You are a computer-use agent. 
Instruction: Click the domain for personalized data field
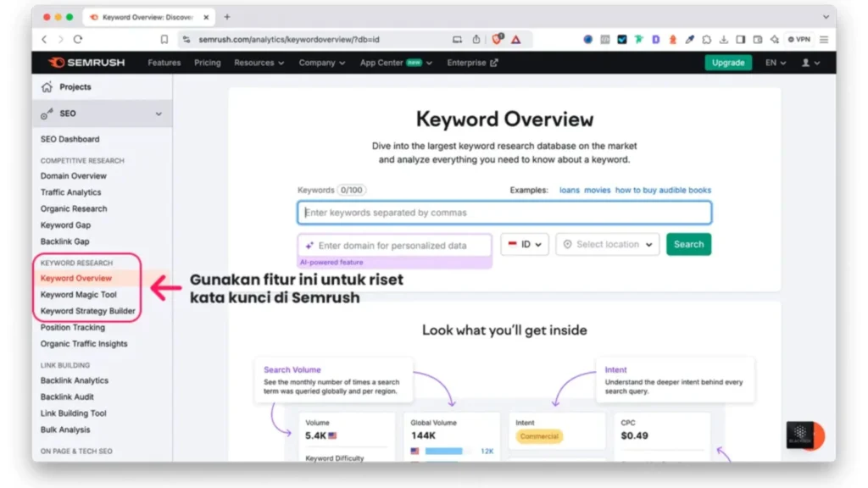(394, 245)
